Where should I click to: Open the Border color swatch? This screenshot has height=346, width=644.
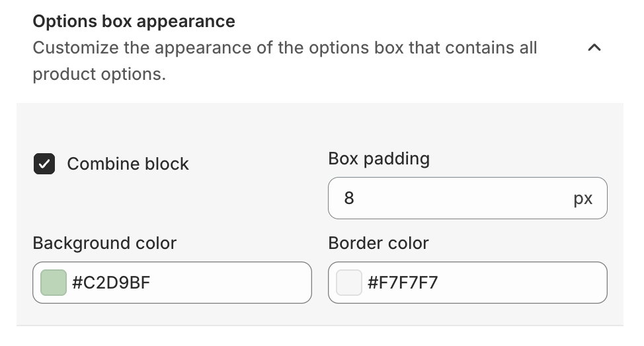pos(348,283)
